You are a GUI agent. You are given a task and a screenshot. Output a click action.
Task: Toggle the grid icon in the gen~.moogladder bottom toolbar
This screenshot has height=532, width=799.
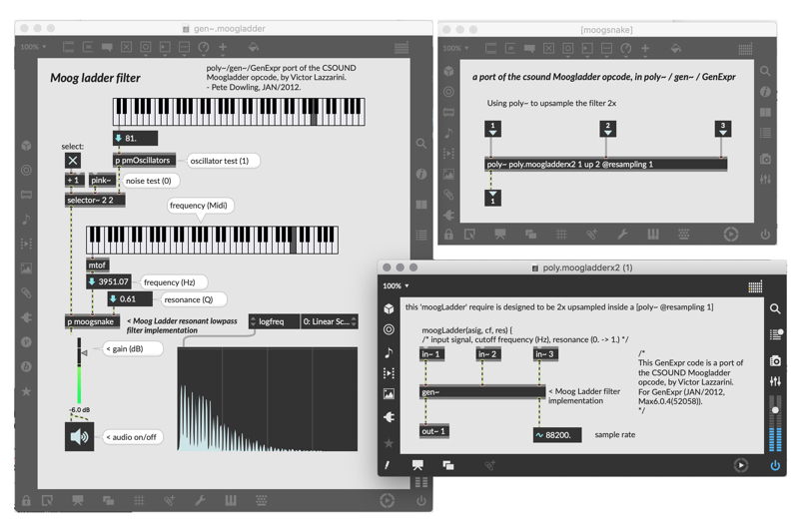(139, 500)
